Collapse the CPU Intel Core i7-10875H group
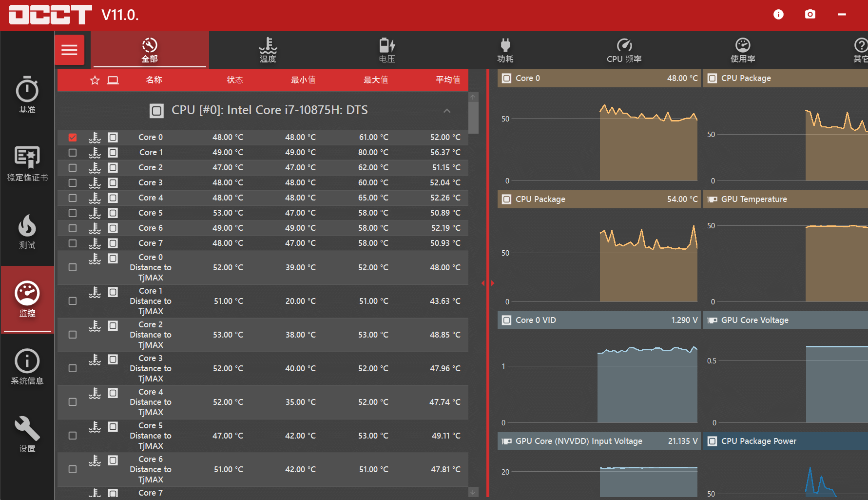 tap(447, 111)
